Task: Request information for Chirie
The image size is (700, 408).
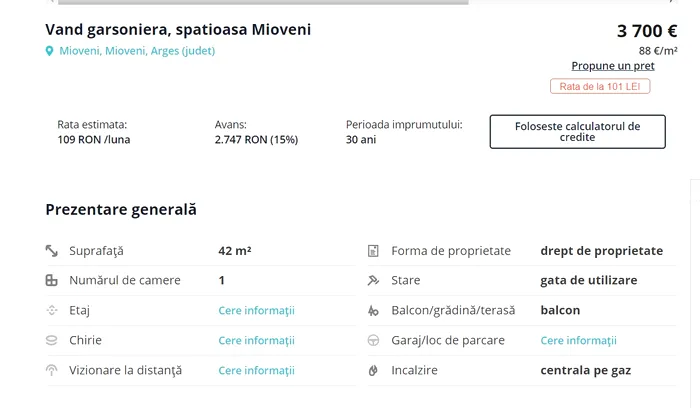Action: click(256, 340)
